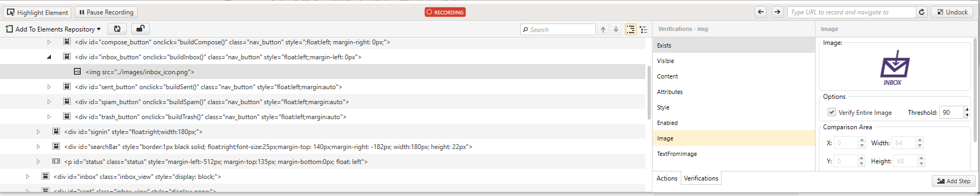The image size is (980, 196).
Task: Toggle the highlighted indented tree view icon
Action: (630, 29)
